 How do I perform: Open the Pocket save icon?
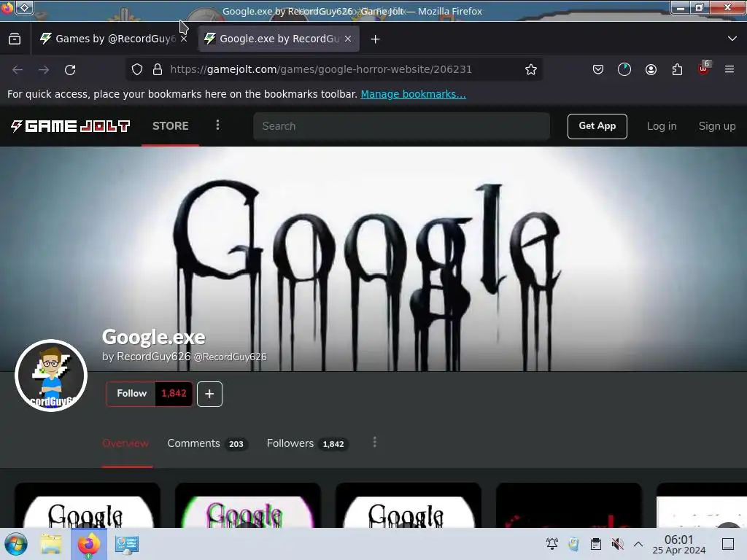pyautogui.click(x=598, y=69)
